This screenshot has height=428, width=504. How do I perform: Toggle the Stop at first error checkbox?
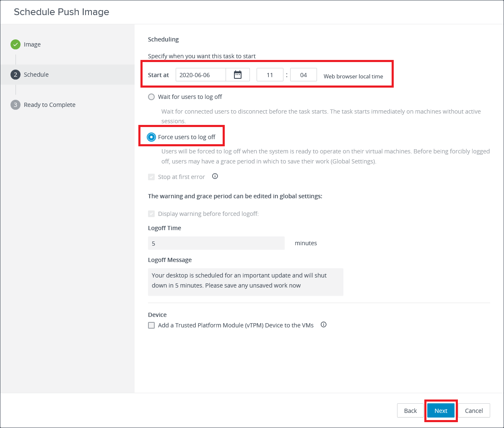tap(151, 177)
